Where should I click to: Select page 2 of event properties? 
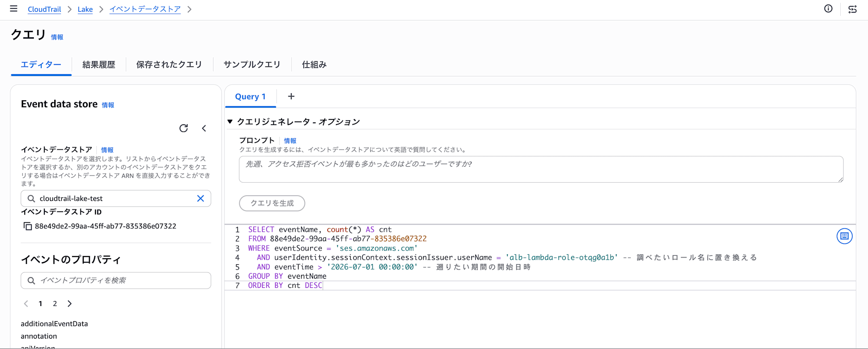(55, 303)
